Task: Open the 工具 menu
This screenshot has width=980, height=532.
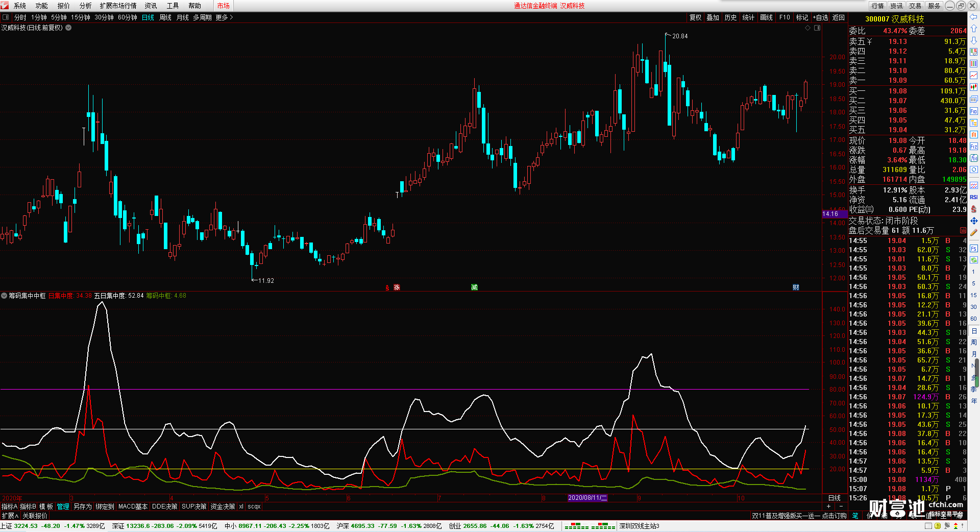Action: (173, 6)
